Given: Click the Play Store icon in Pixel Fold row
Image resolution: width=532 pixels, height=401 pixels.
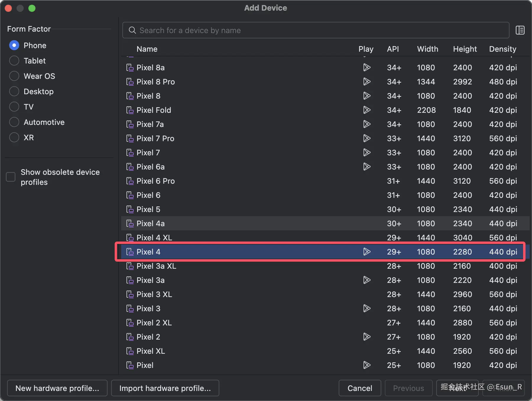Looking at the screenshot, I should (367, 110).
